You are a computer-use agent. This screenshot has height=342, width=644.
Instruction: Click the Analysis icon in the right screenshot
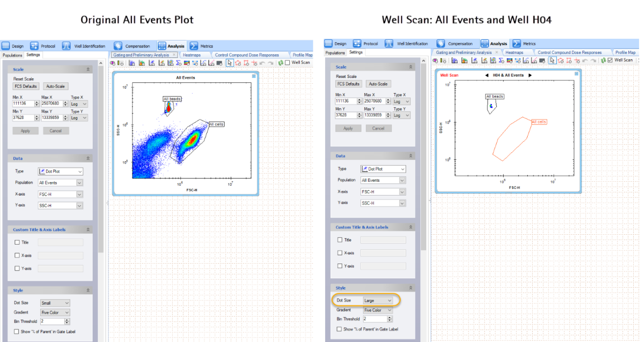[x=485, y=44]
